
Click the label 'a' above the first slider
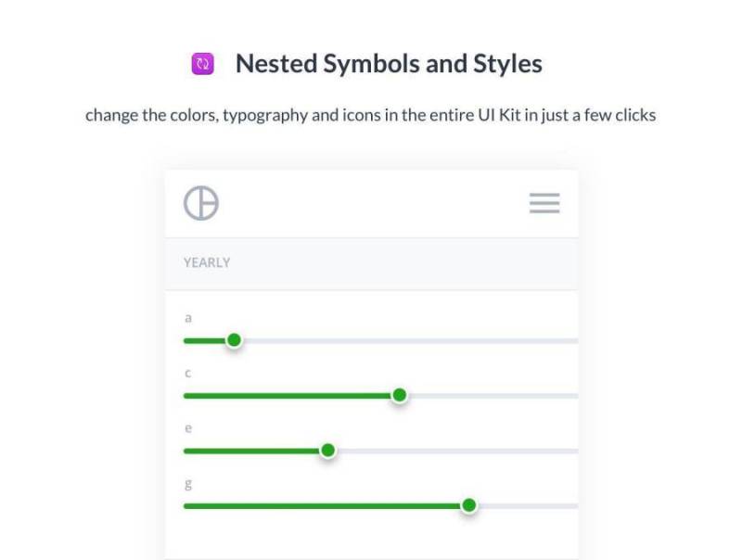tap(188, 317)
